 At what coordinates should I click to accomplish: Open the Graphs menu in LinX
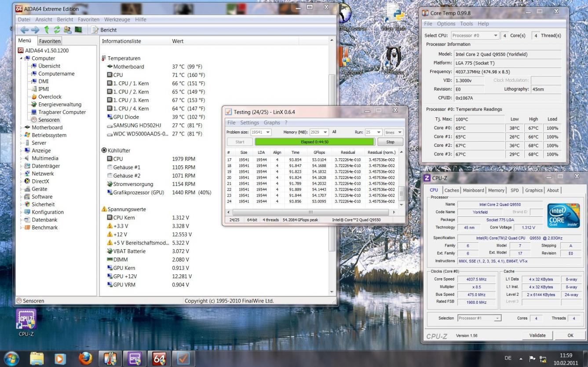(272, 123)
